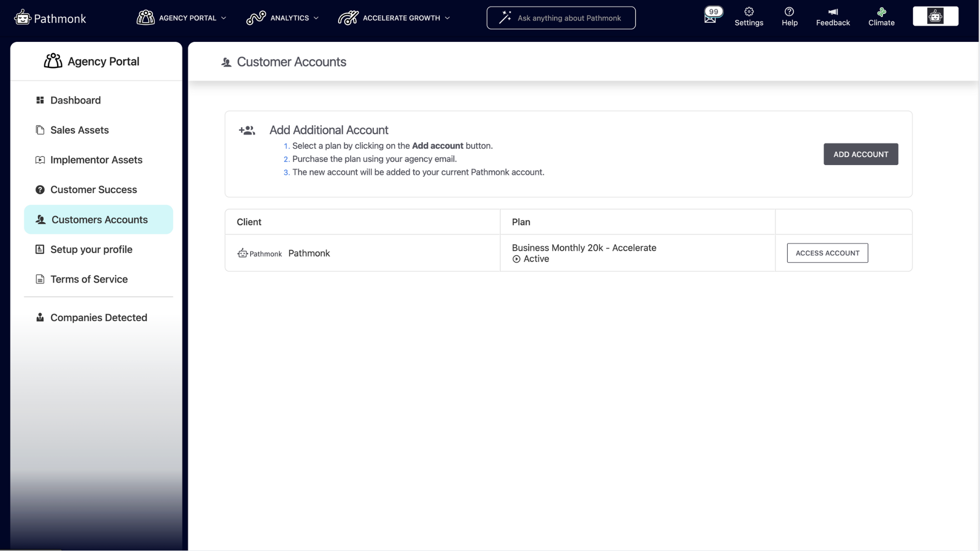This screenshot has height=551, width=980.
Task: Click the profile avatar in top right
Action: click(x=935, y=17)
